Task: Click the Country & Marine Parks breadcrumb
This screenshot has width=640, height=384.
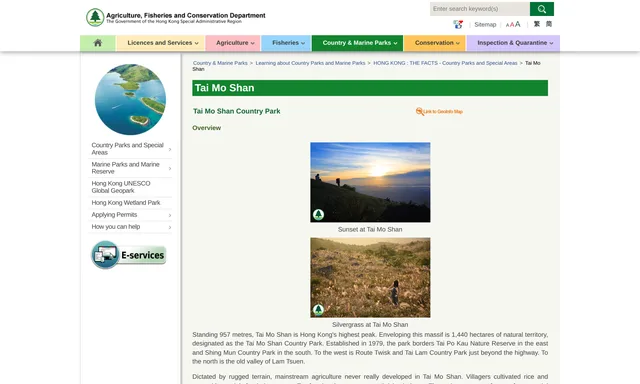Action: coord(220,63)
